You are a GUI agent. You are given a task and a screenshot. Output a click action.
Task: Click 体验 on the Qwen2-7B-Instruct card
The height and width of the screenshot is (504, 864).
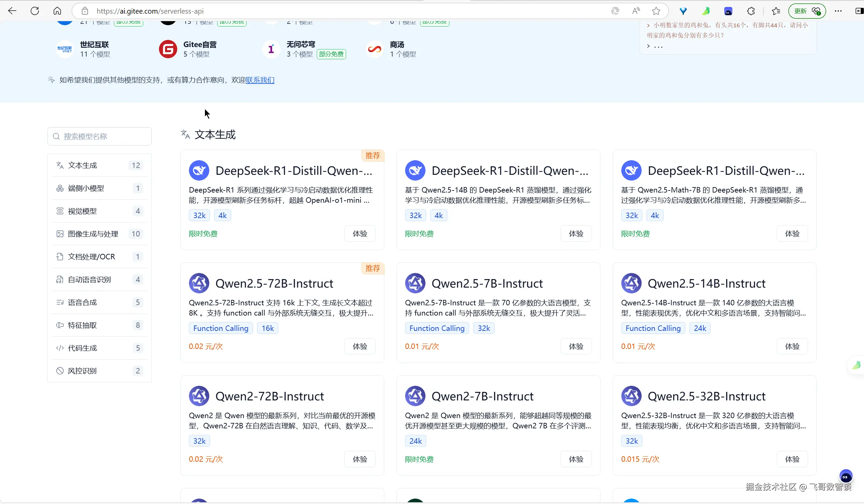[x=576, y=459]
